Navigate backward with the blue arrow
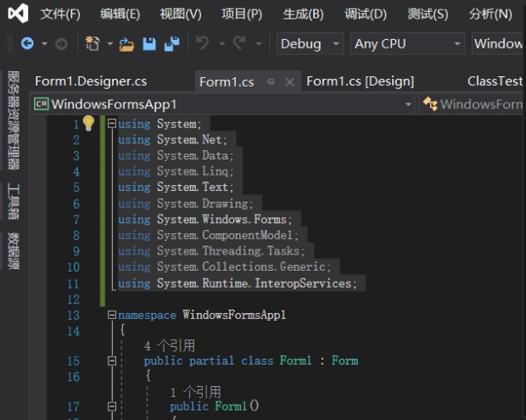 tap(27, 43)
